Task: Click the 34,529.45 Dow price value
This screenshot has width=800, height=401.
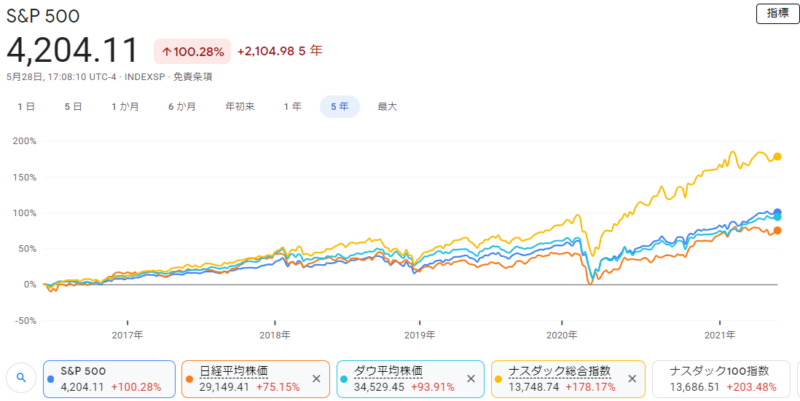Action: coord(379,387)
